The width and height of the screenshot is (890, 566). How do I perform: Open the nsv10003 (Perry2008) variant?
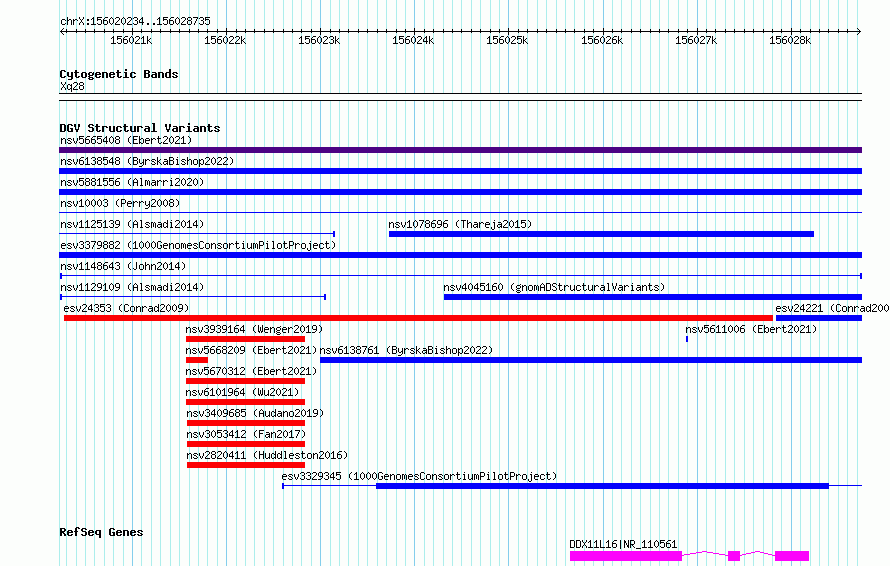click(x=120, y=203)
